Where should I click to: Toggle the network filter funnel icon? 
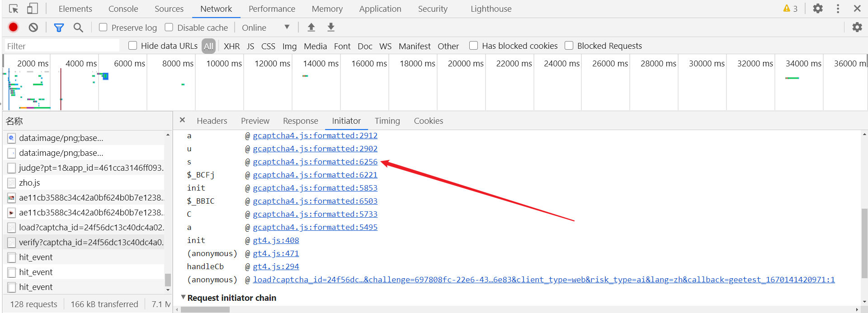(x=59, y=28)
